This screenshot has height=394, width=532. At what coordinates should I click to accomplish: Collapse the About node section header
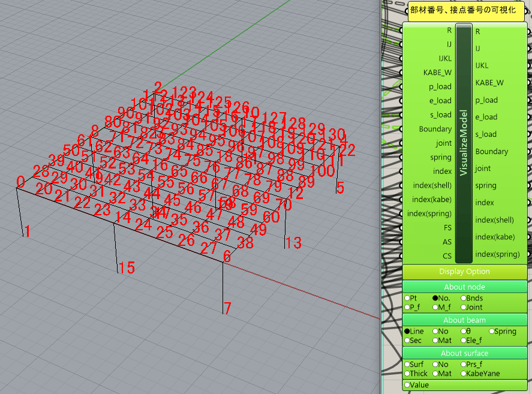pyautogui.click(x=464, y=287)
